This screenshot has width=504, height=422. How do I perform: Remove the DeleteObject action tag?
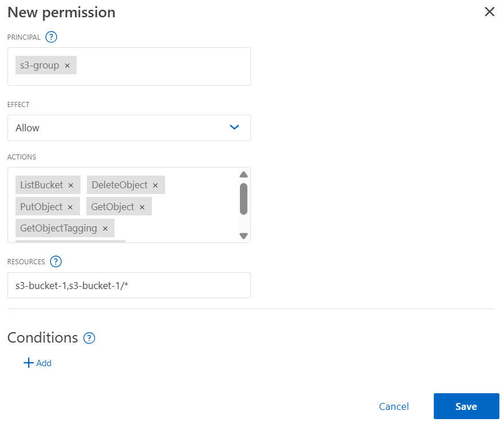click(155, 185)
